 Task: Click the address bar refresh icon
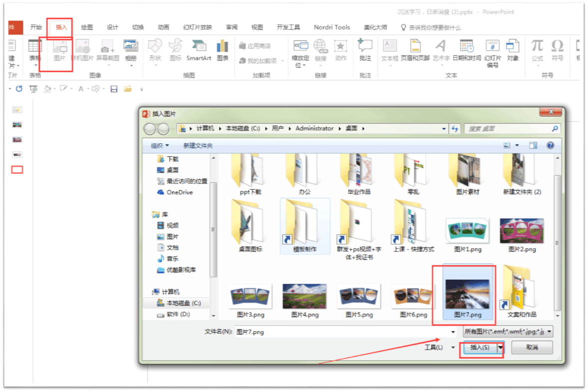455,129
